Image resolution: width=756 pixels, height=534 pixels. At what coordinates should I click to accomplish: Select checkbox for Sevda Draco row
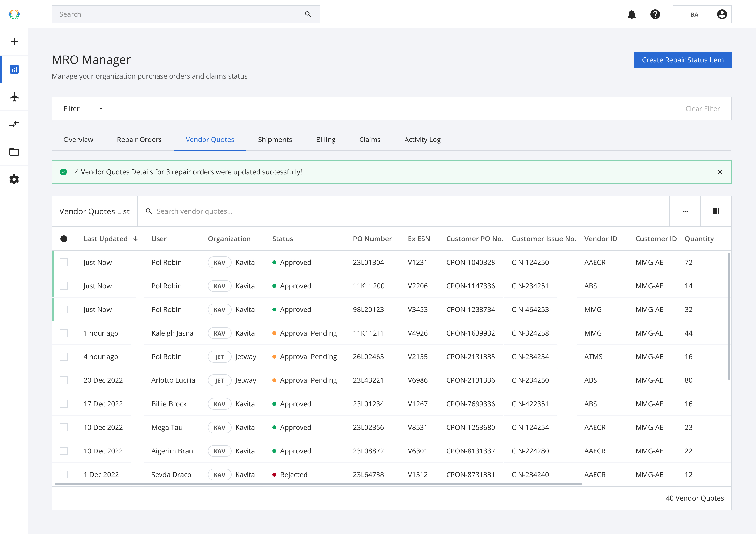pos(64,475)
